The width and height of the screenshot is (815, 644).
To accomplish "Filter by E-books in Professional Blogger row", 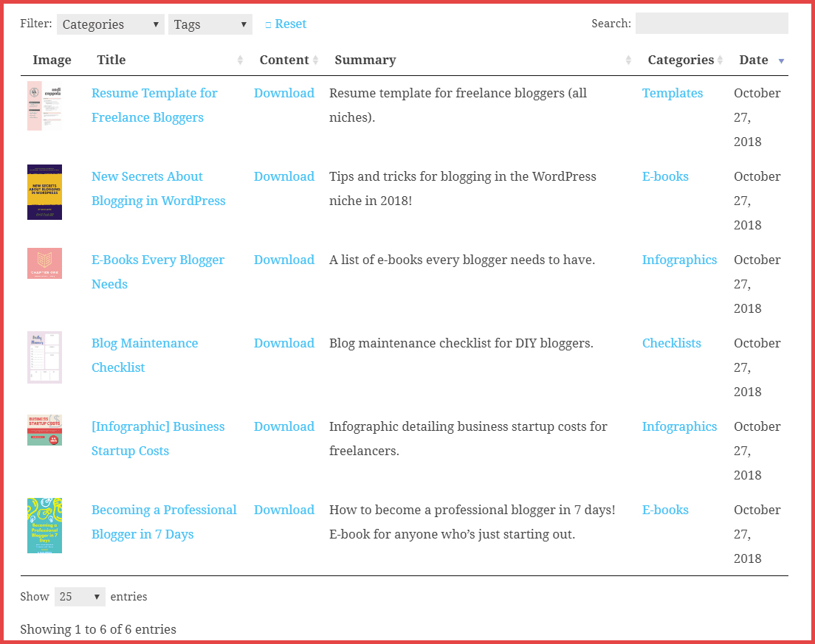I will pyautogui.click(x=665, y=510).
